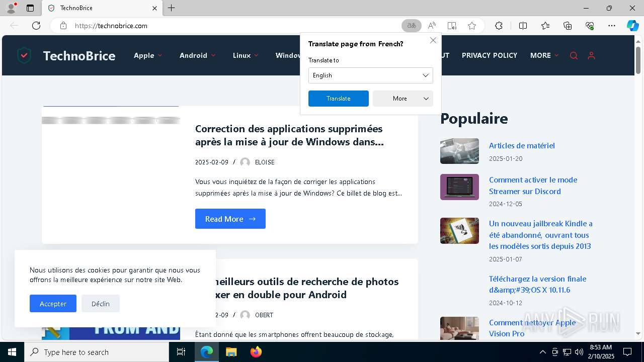Click the Windows search box
644x362 pixels.
(97, 352)
